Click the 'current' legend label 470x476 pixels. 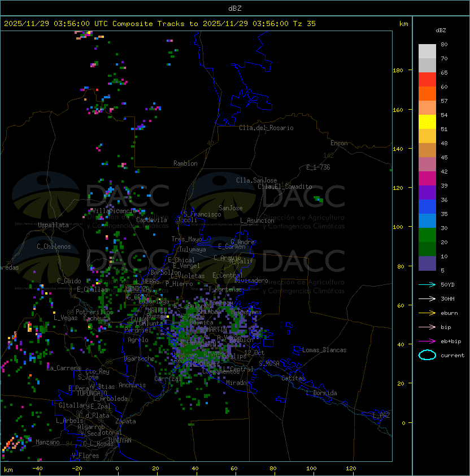[x=452, y=356]
